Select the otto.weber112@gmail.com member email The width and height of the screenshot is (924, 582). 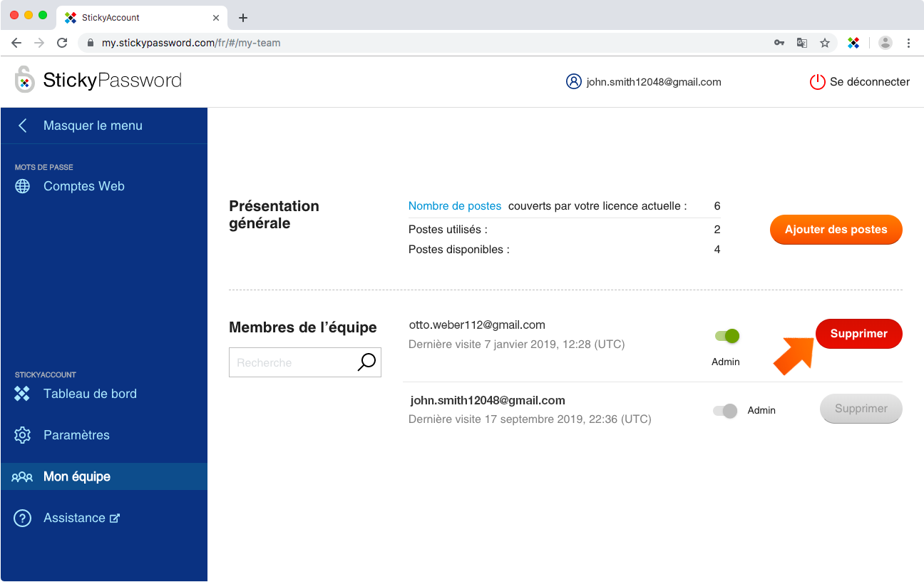(x=477, y=325)
